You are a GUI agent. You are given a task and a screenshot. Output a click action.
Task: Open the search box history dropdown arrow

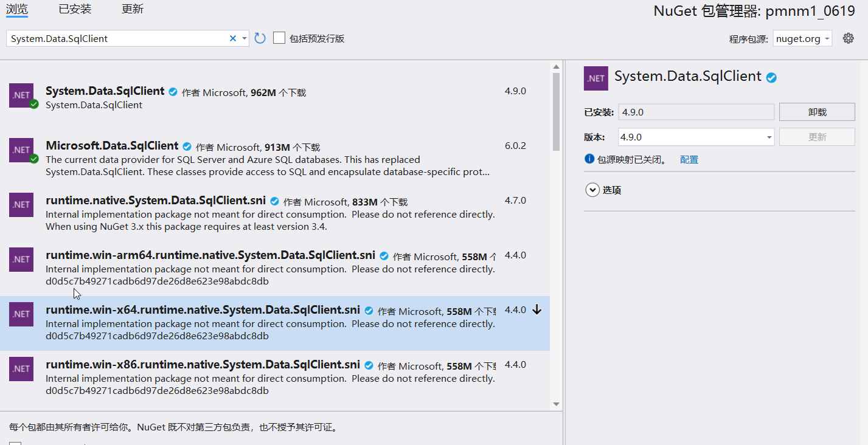(245, 38)
